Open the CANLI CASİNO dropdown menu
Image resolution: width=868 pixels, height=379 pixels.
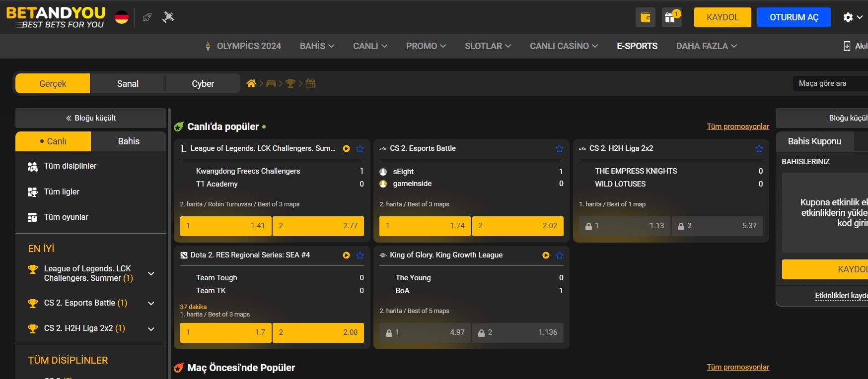(x=564, y=46)
